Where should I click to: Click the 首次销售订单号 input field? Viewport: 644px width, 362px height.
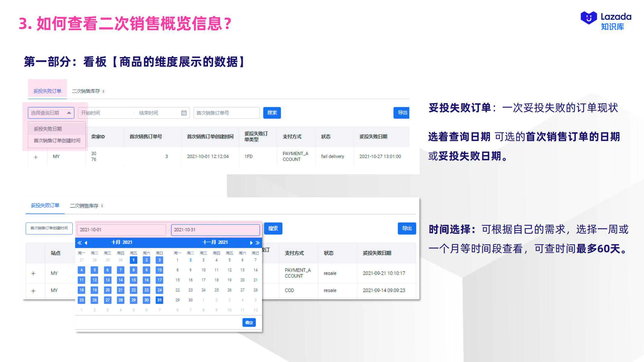point(226,113)
